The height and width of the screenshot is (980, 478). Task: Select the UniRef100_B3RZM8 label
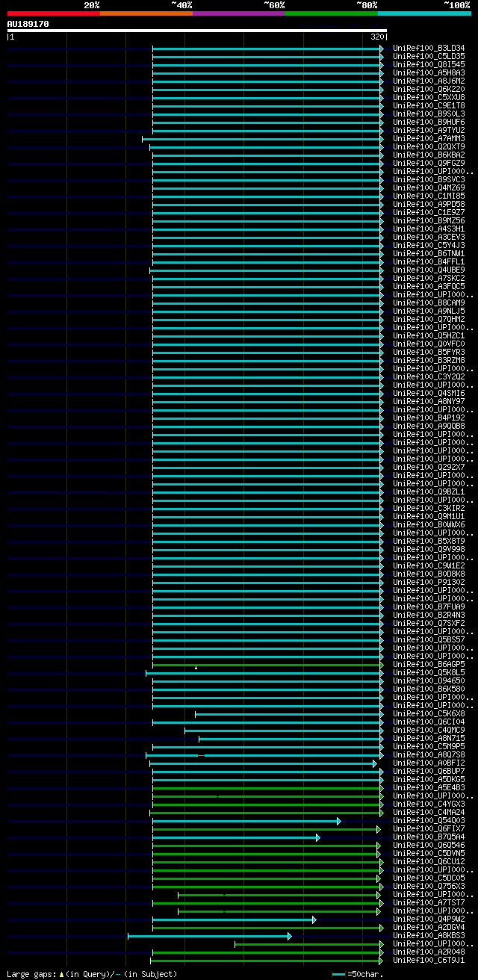click(429, 361)
